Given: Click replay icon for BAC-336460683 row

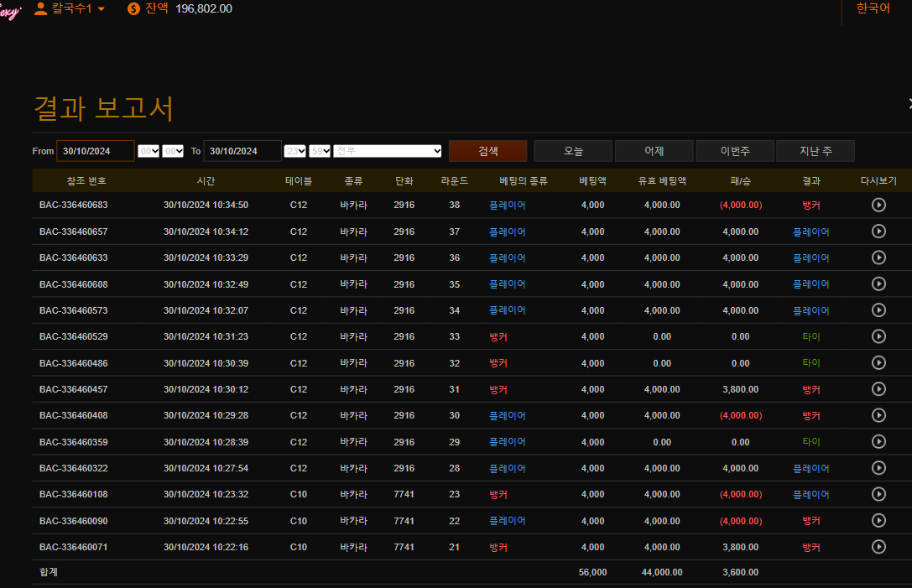Looking at the screenshot, I should [x=878, y=205].
